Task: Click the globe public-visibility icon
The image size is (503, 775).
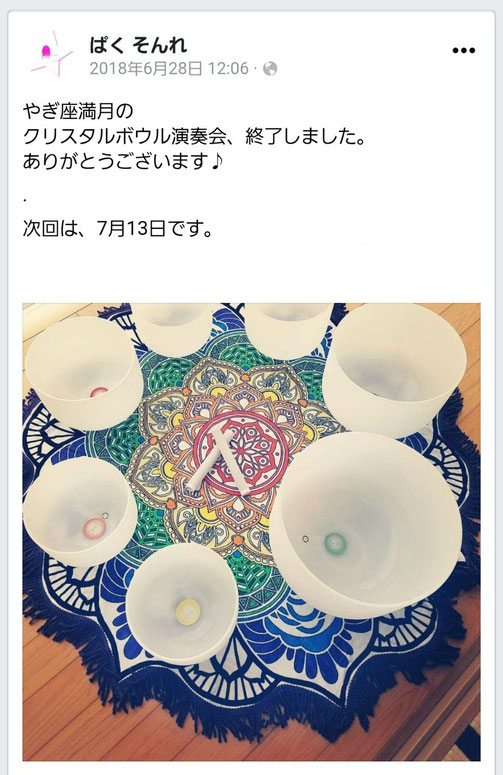Action: pyautogui.click(x=270, y=69)
